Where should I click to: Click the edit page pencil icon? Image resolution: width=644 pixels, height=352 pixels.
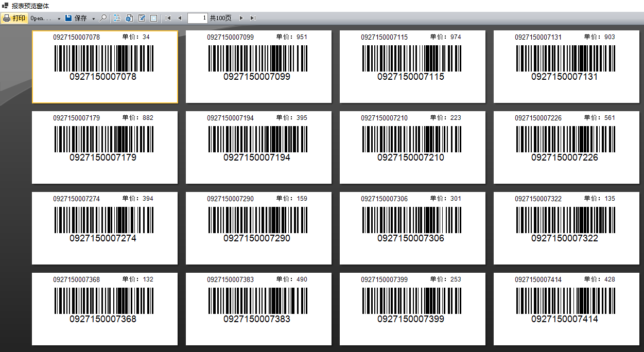[x=142, y=18]
